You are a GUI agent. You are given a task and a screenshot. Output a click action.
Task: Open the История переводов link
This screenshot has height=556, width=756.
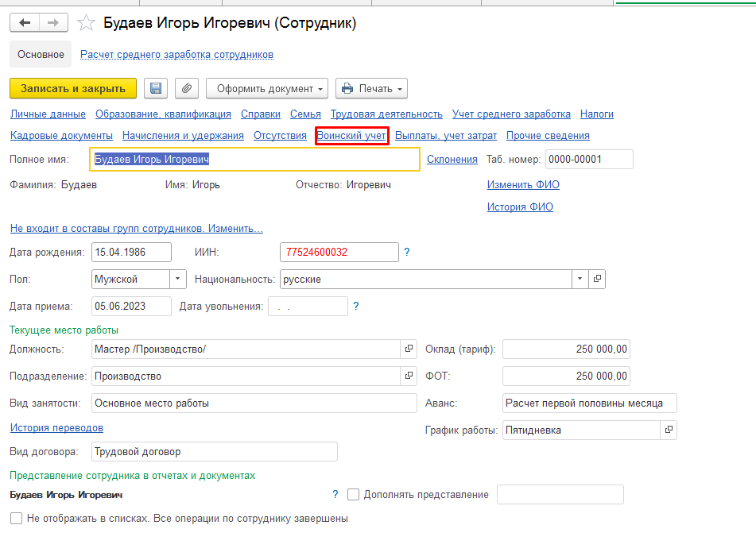pos(56,428)
